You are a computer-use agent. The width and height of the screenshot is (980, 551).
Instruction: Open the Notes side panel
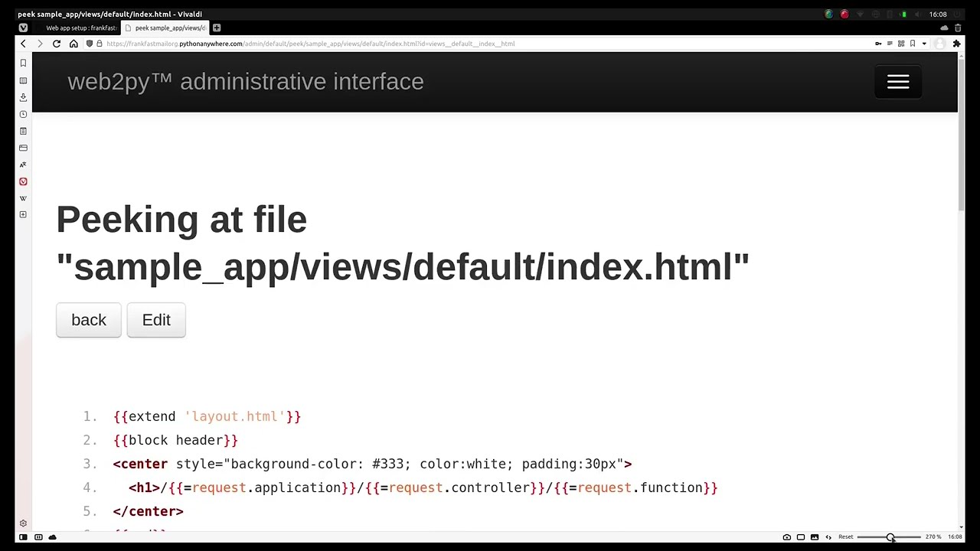click(23, 131)
